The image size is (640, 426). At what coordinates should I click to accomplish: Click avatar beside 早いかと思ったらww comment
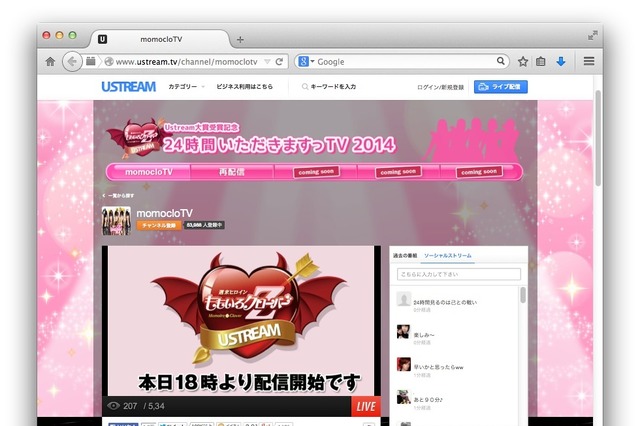pos(404,364)
